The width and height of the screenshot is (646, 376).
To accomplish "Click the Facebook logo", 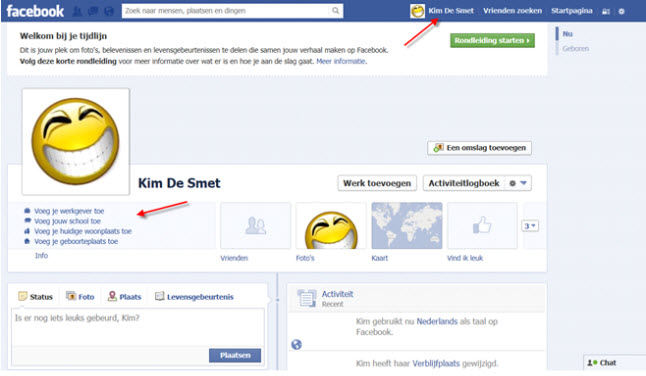I will [35, 11].
